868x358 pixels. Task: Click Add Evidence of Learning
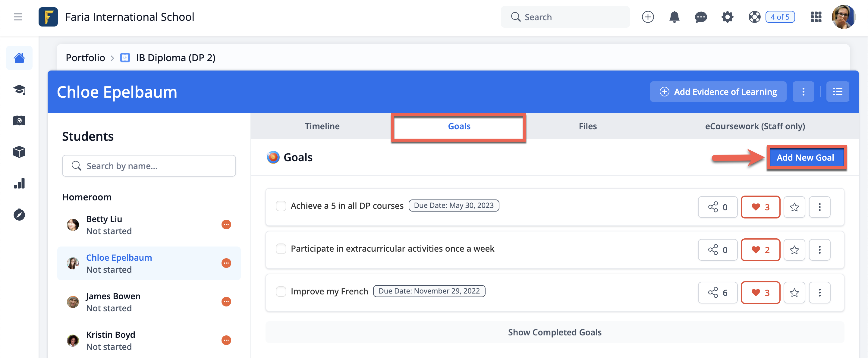718,92
